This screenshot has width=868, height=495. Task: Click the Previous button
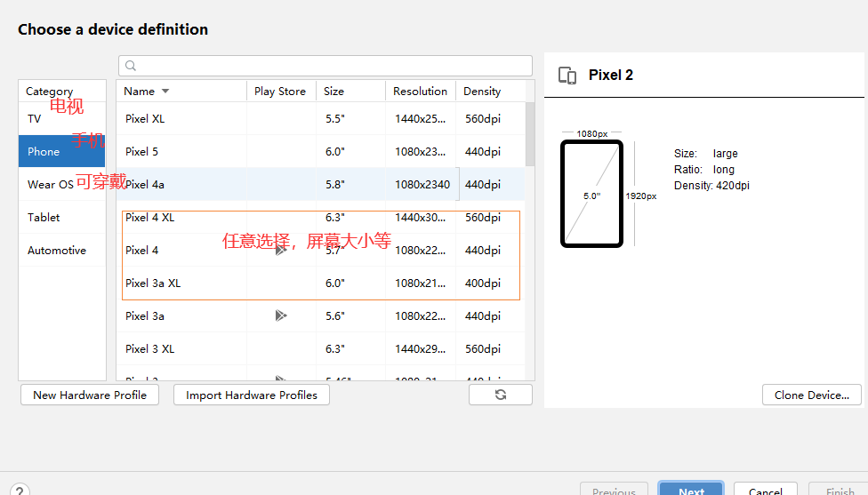(614, 489)
